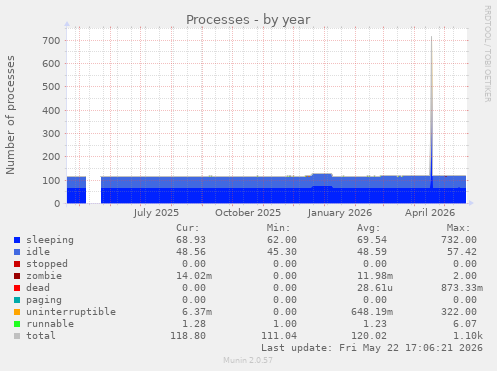Click the 'runnable' legend label
This screenshot has height=371, width=497.
pyautogui.click(x=50, y=324)
